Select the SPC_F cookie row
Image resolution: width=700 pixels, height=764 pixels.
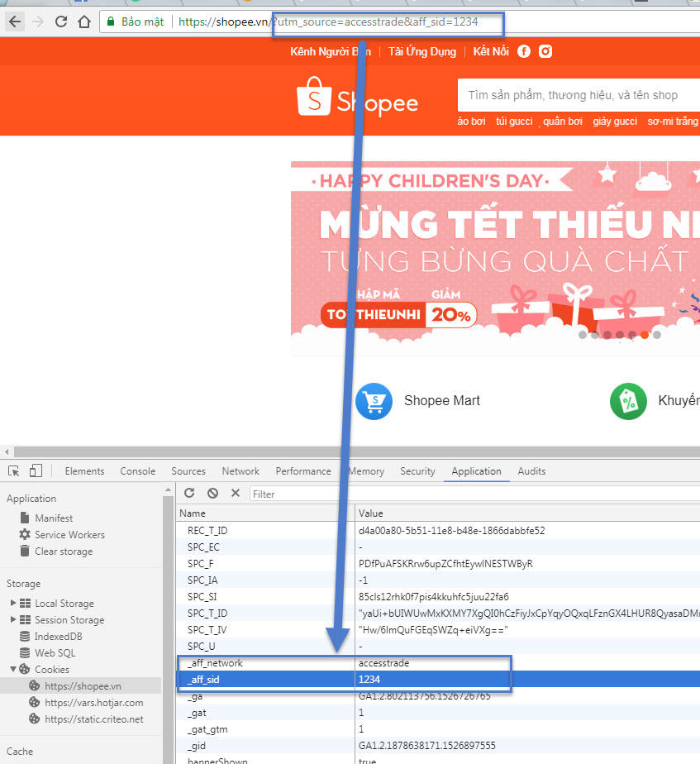[x=438, y=563]
